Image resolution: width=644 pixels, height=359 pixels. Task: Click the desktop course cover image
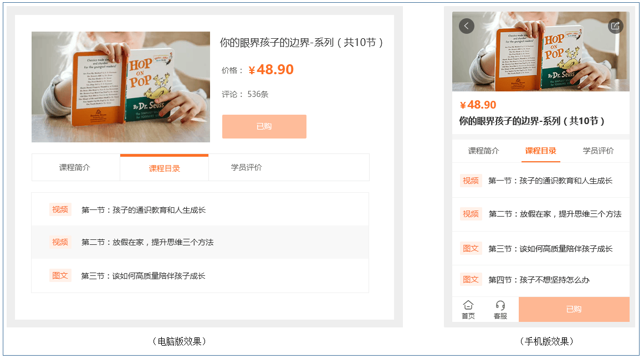tap(120, 87)
